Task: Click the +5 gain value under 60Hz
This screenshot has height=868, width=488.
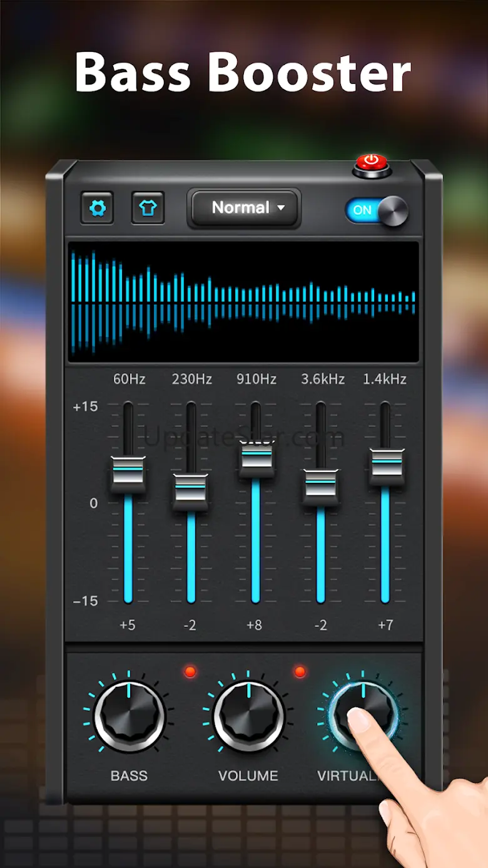Action: [x=128, y=625]
